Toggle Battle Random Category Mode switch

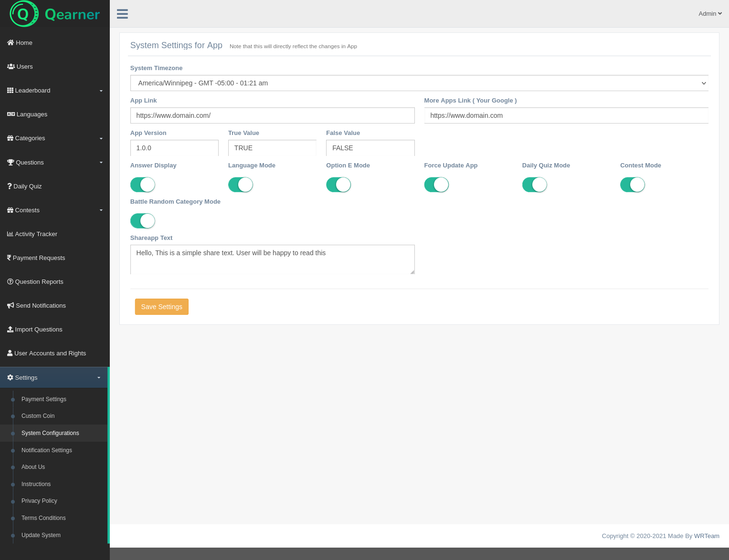(143, 221)
